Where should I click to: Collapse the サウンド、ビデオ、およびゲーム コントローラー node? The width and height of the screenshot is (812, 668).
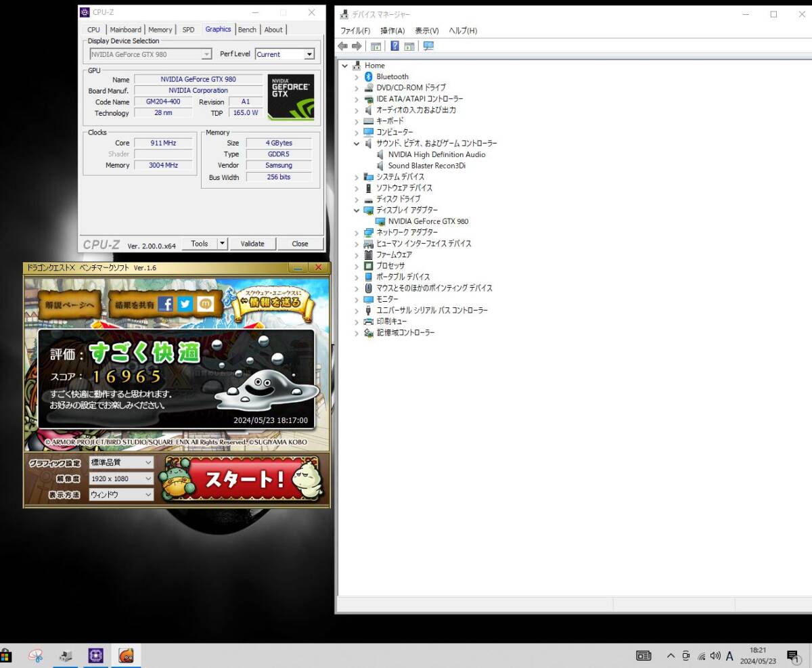point(357,143)
